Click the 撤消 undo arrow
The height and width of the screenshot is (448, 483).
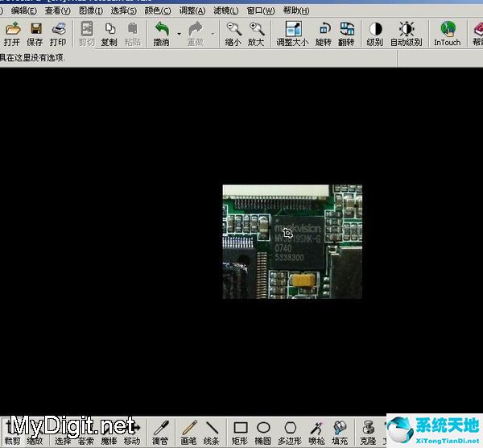[162, 34]
